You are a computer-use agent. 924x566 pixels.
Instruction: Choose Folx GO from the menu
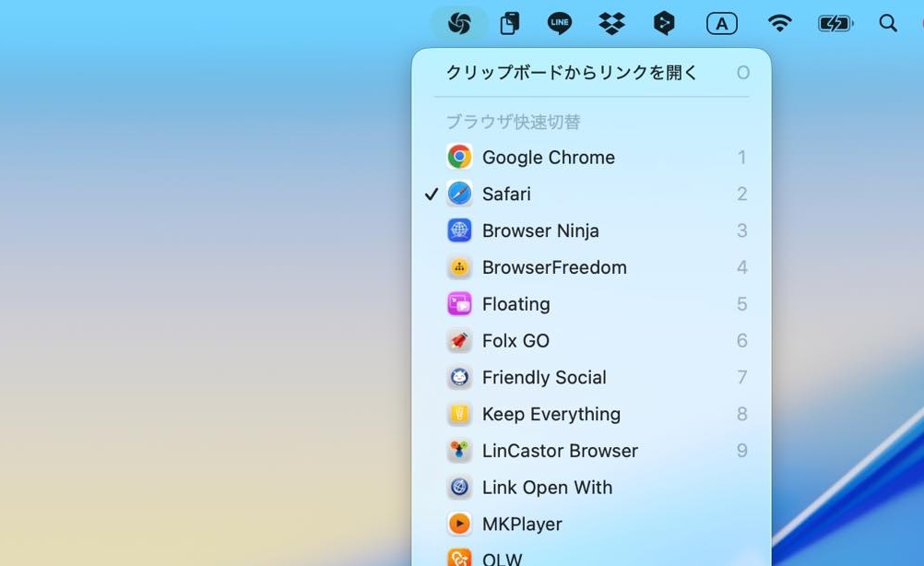pyautogui.click(x=515, y=341)
